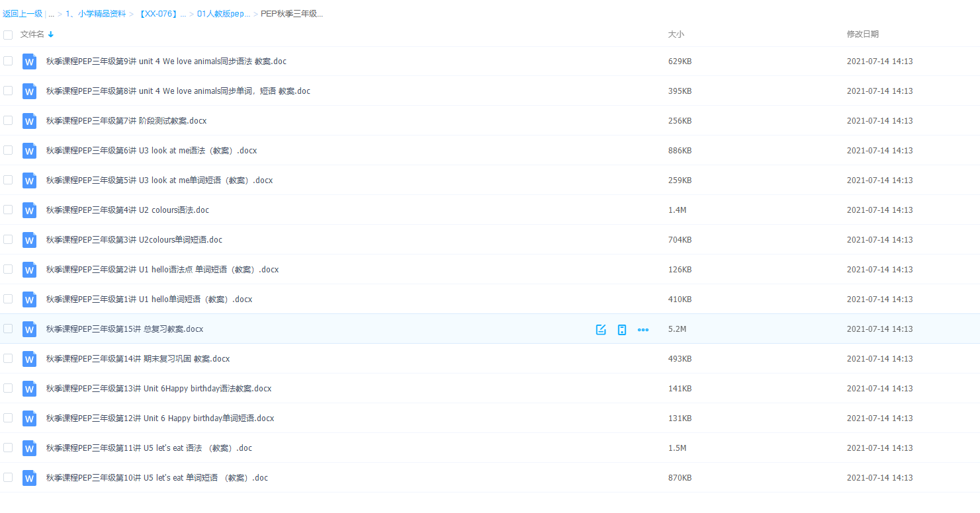Expand the collapsed breadcrumb ellipsis after 返回上一级
The height and width of the screenshot is (513, 980).
[51, 14]
